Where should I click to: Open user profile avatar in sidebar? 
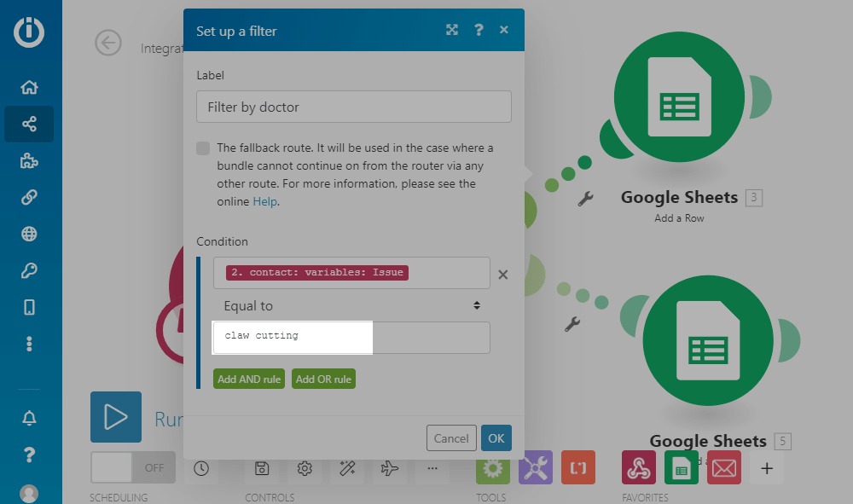(x=29, y=494)
